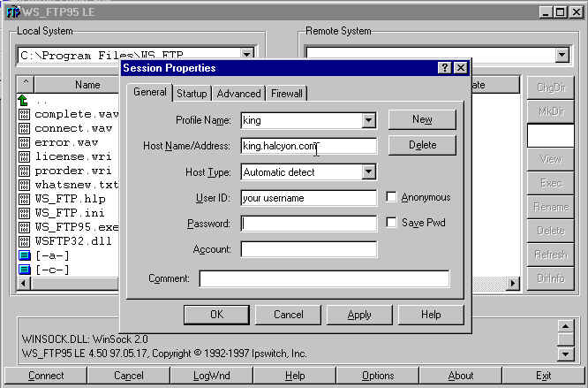588x388 pixels.
Task: Open the Firewall tab
Action: click(x=287, y=94)
